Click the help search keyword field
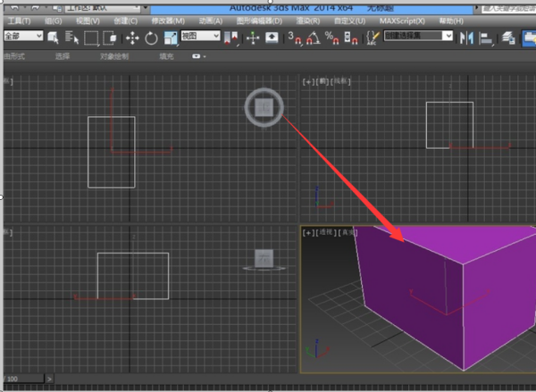The height and width of the screenshot is (392, 536). tap(508, 9)
